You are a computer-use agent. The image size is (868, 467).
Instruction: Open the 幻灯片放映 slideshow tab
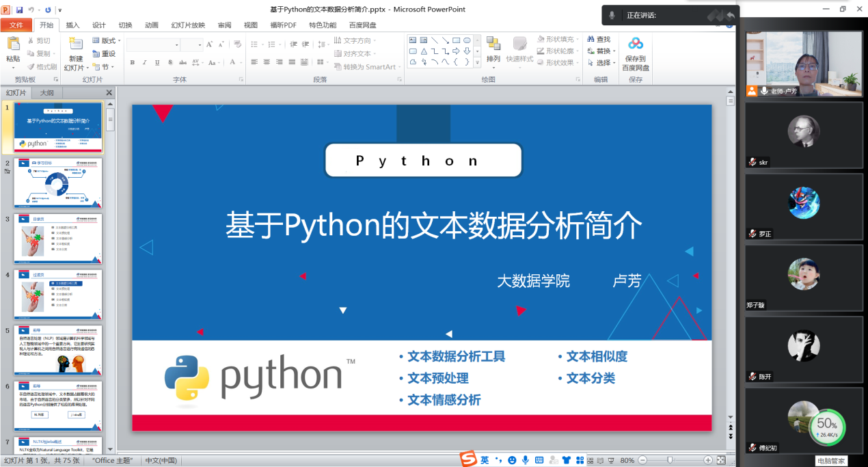point(187,25)
